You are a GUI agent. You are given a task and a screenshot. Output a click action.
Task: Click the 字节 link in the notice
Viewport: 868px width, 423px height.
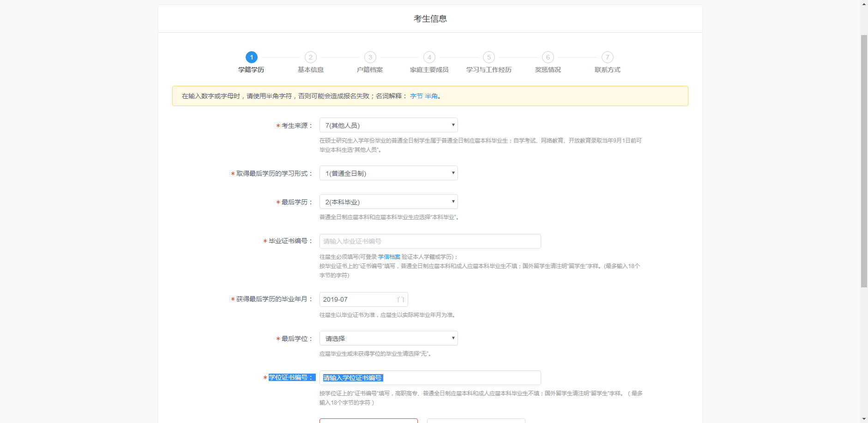pos(416,96)
